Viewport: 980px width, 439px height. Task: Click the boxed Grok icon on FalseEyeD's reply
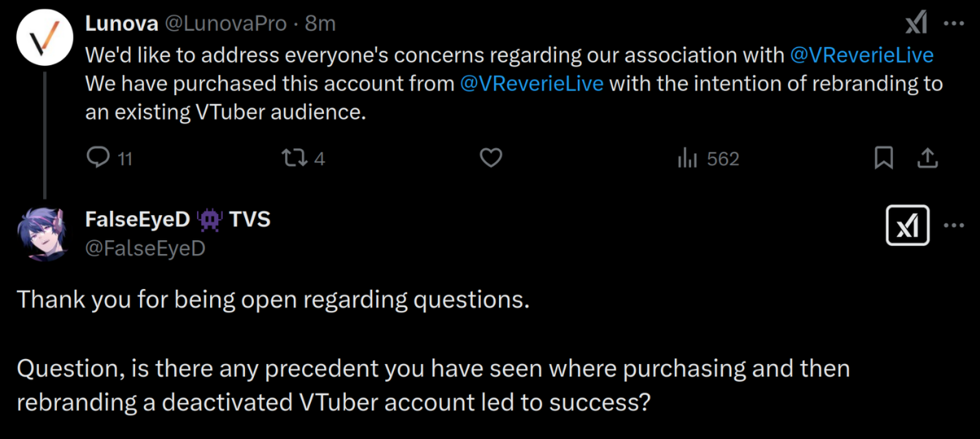tap(907, 225)
